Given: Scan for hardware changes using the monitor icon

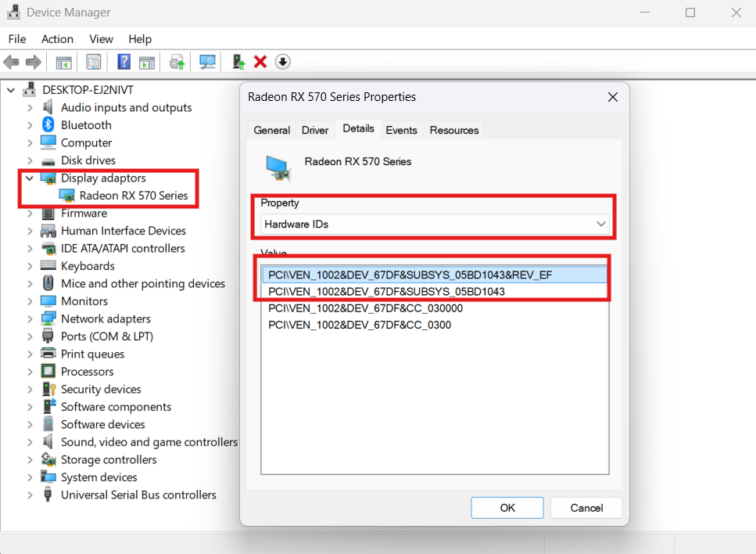Looking at the screenshot, I should coord(207,62).
